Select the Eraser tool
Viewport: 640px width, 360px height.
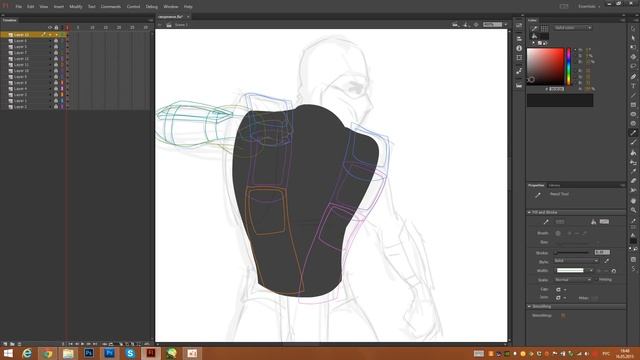click(633, 180)
